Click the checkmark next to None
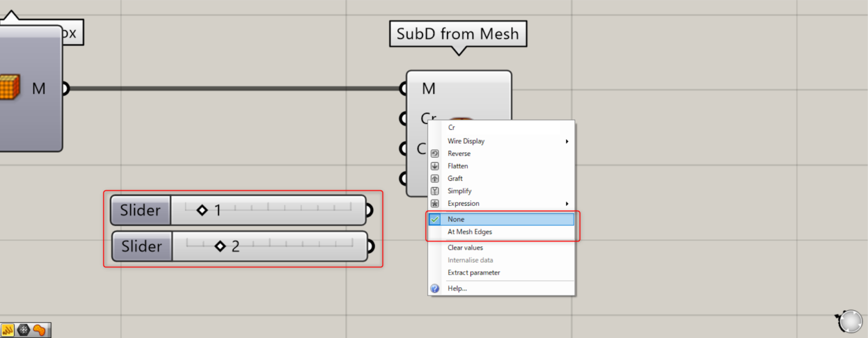Viewport: 868px width, 338px height. tap(433, 219)
